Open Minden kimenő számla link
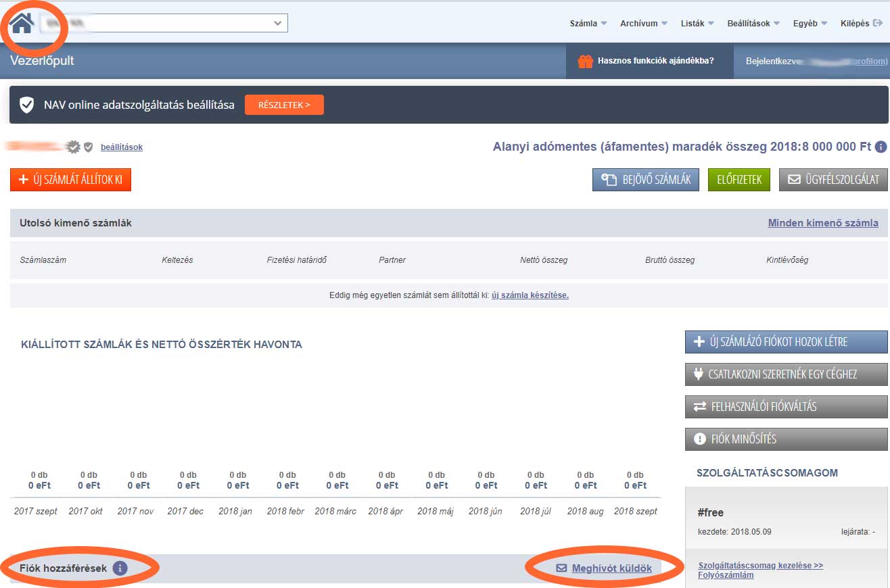890x588 pixels. [823, 223]
